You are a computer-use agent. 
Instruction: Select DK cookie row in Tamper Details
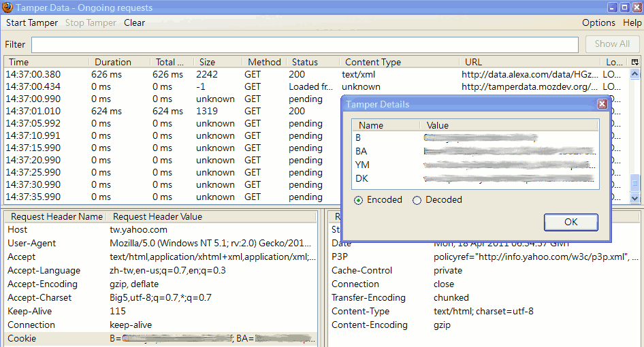click(475, 179)
